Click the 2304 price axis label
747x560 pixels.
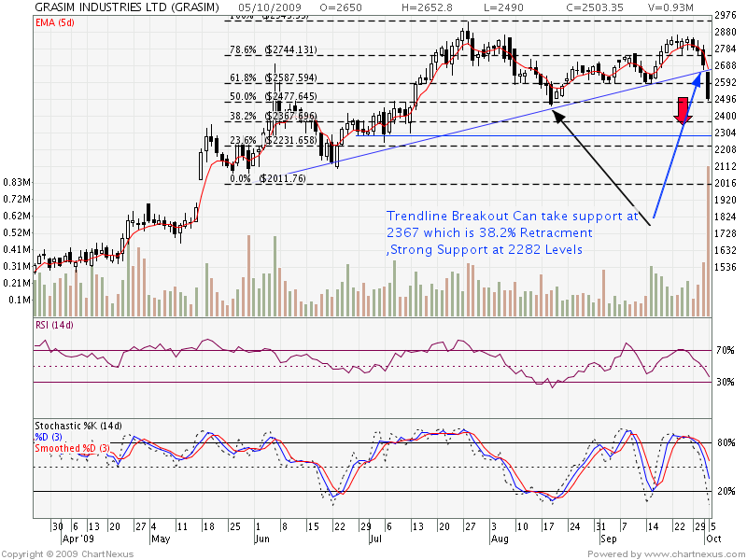tap(726, 133)
